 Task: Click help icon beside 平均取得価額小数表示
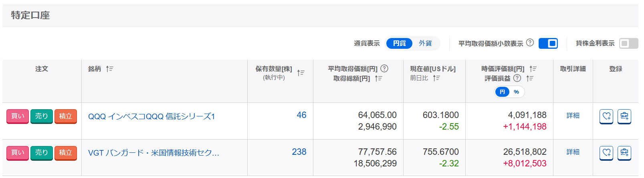(x=530, y=42)
